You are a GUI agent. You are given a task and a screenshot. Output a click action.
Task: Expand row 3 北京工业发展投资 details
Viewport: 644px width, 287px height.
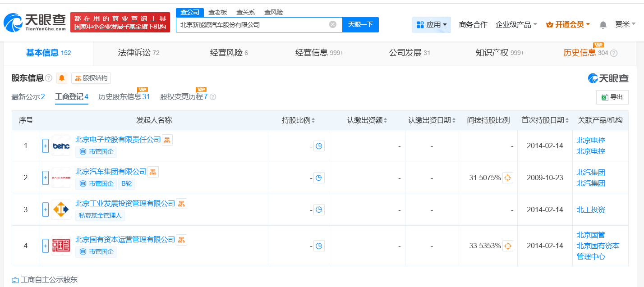coord(45,210)
